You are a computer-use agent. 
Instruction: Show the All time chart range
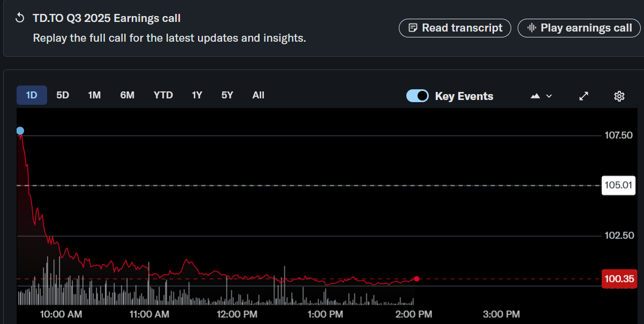pos(259,95)
